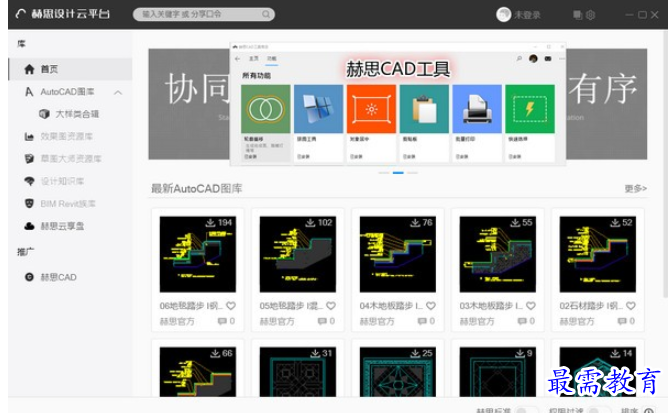Open thumbnail with 66 downloads
The width and height of the screenshot is (669, 413).
[x=198, y=372]
